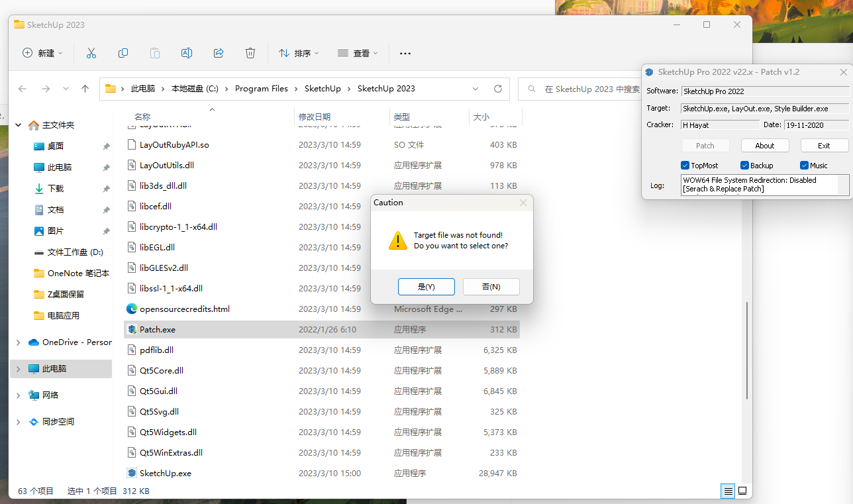This screenshot has height=504, width=853.
Task: Click the disabled Patch button
Action: coord(705,146)
